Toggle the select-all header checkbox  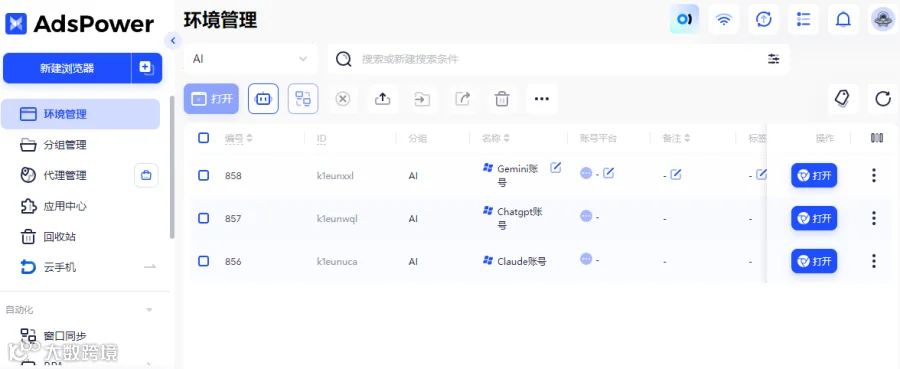coord(203,138)
